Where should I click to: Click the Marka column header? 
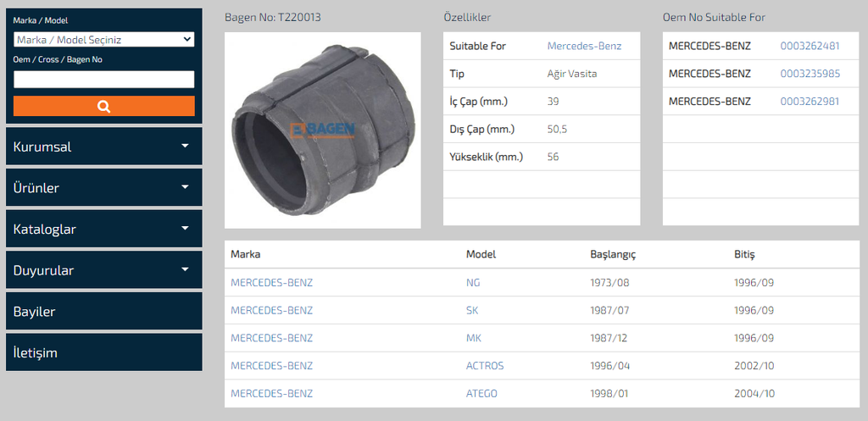pyautogui.click(x=246, y=254)
